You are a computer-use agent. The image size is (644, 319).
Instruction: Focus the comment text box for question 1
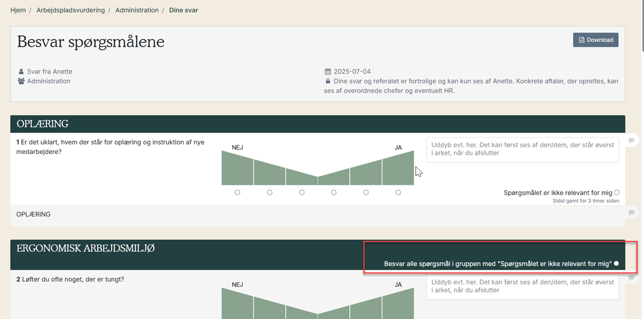click(x=522, y=150)
